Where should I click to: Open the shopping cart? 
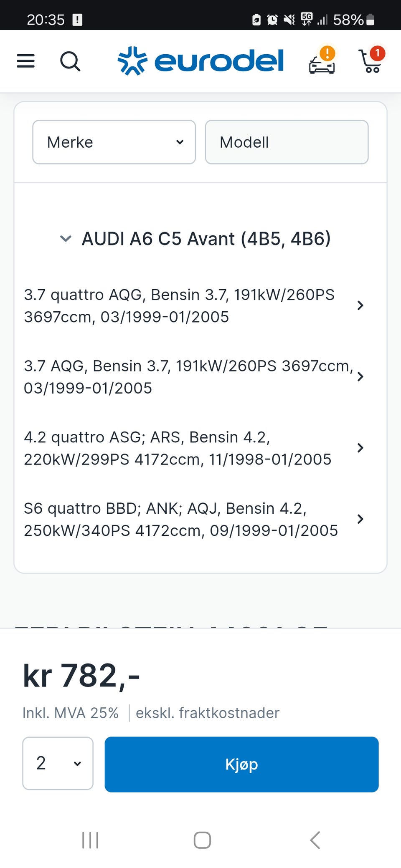(x=371, y=61)
